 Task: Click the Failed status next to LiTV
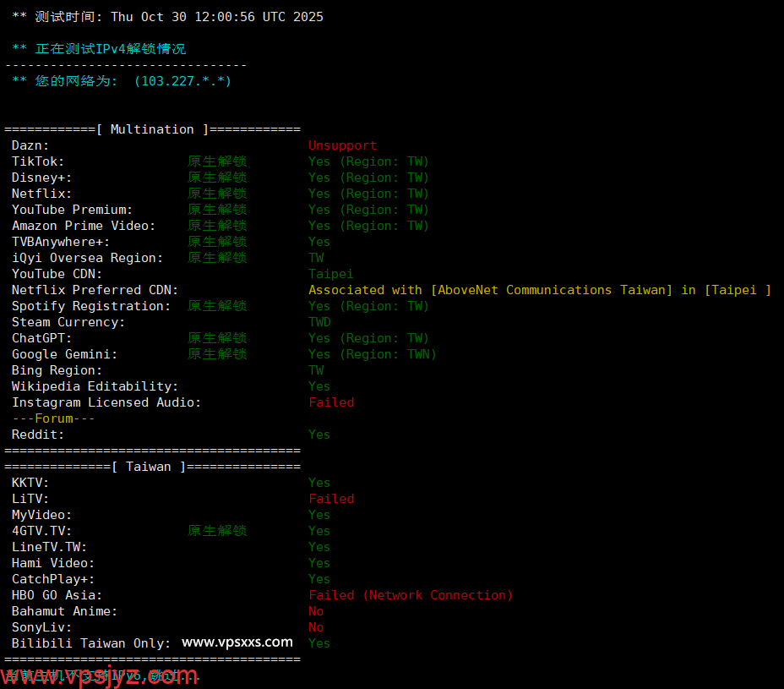point(331,499)
